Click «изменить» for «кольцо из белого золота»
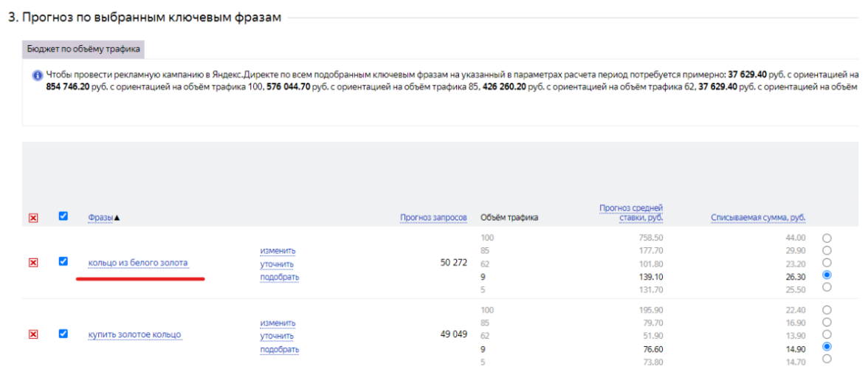The image size is (868, 392). pos(278,251)
